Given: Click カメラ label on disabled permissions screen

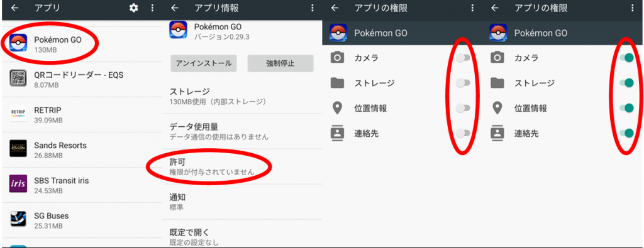Looking at the screenshot, I should coord(366,58).
